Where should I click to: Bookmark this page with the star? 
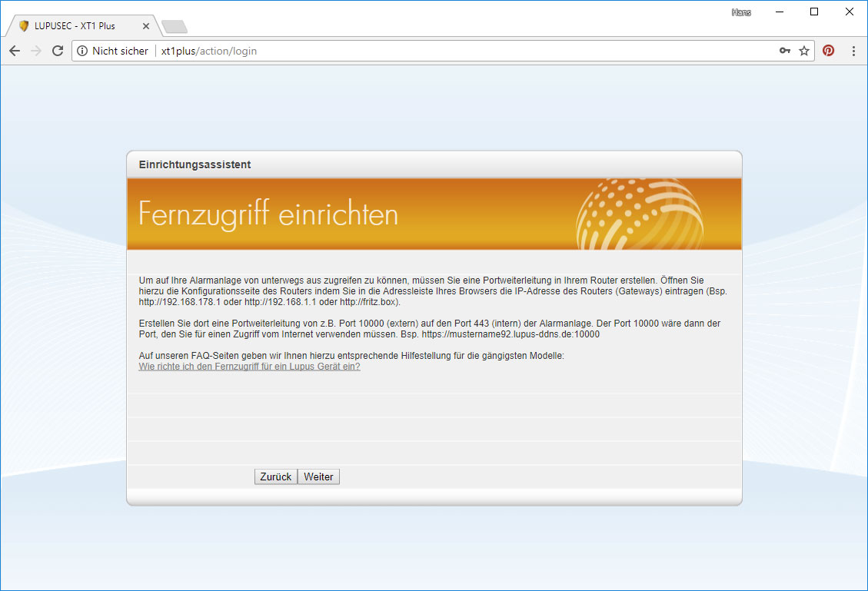(x=804, y=51)
